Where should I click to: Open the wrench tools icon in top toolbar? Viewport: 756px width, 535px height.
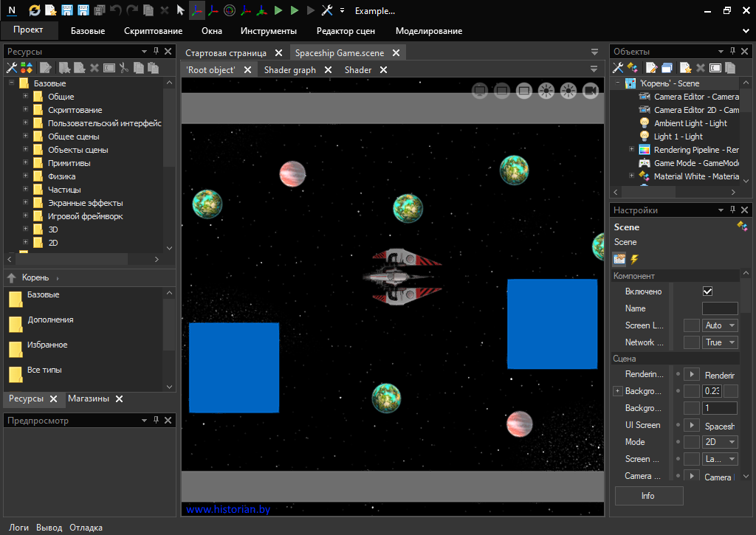[327, 10]
